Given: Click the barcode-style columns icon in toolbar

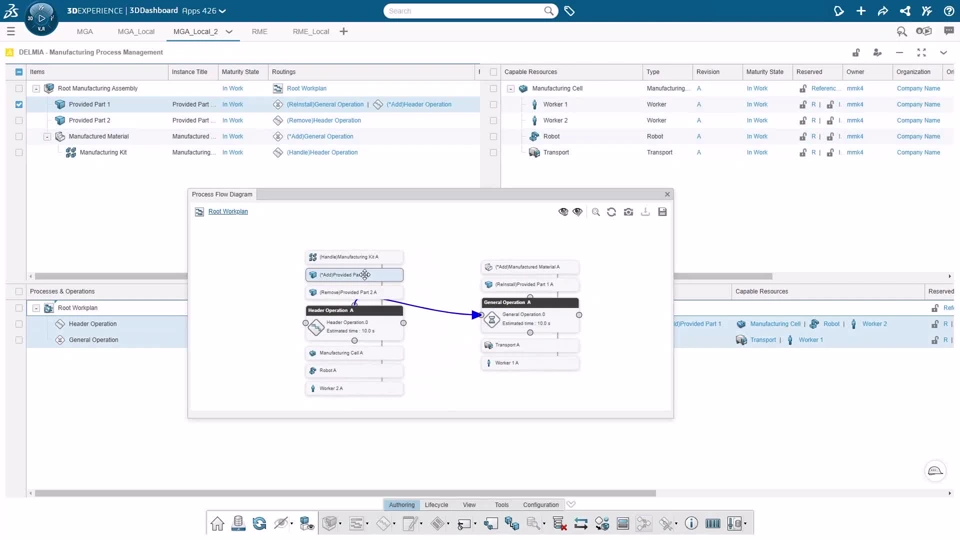Looking at the screenshot, I should coord(713,523).
